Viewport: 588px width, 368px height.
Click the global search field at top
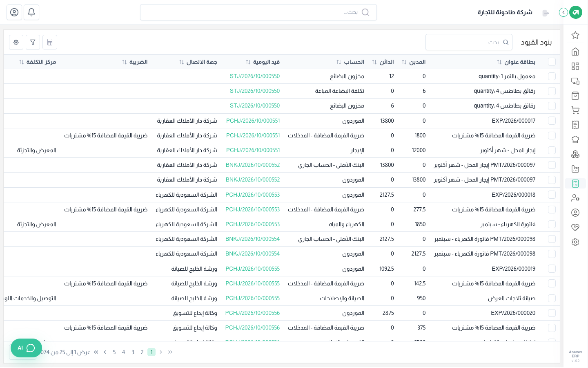(258, 12)
